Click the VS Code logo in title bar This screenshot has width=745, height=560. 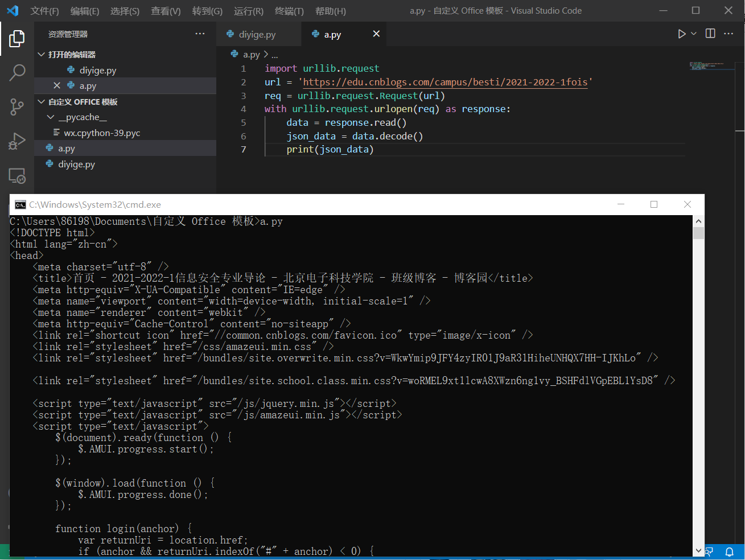(13, 11)
